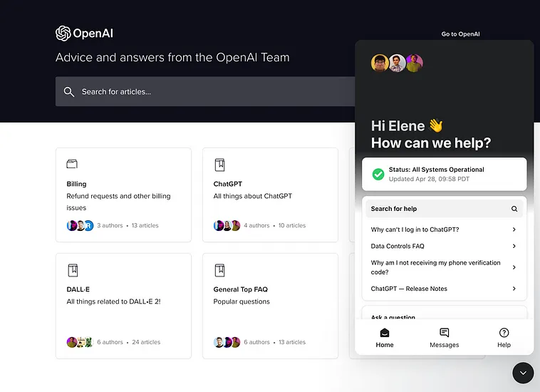Switch to the Home tab in widget

point(385,338)
